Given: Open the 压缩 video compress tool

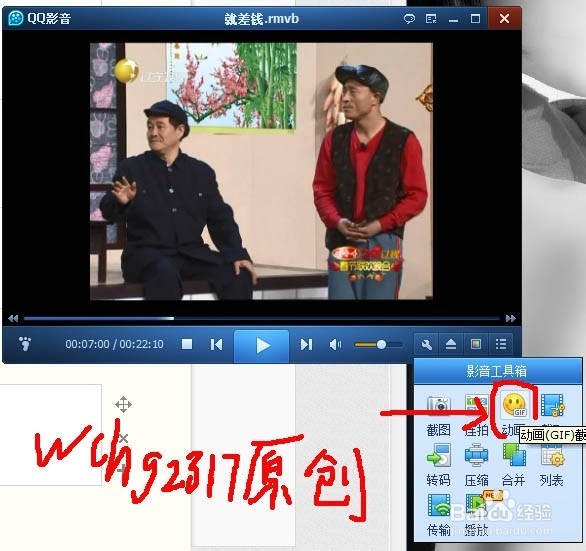Looking at the screenshot, I should [476, 464].
